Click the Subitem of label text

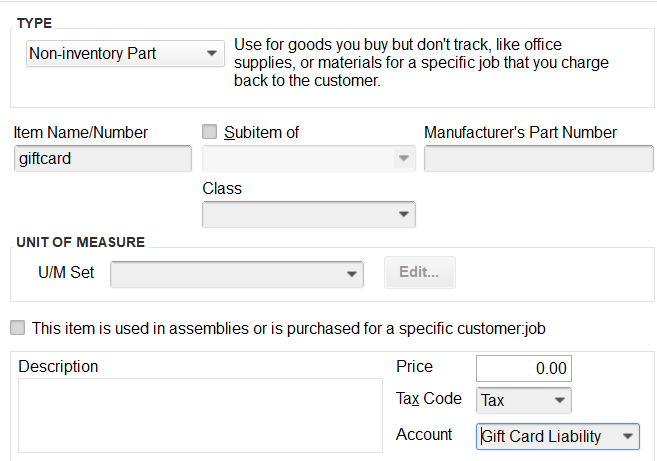tap(261, 132)
